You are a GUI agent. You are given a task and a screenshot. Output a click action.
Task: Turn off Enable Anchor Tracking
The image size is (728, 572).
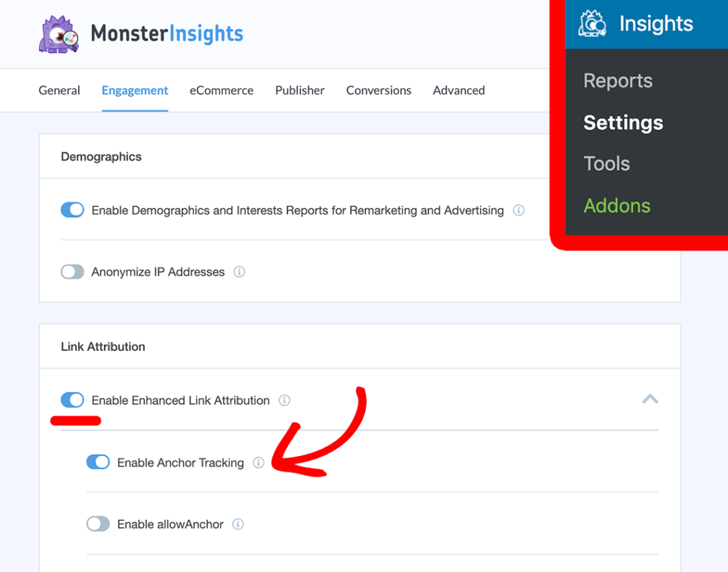pyautogui.click(x=98, y=462)
